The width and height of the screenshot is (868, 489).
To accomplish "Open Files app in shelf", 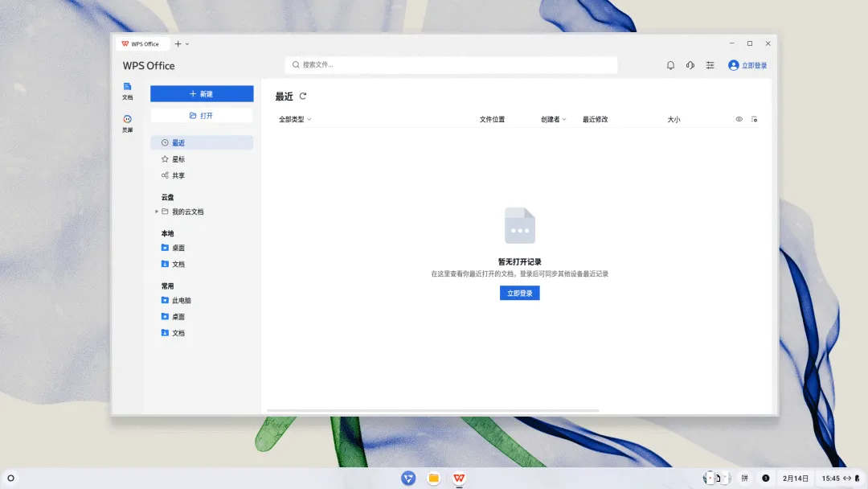I will 434,478.
